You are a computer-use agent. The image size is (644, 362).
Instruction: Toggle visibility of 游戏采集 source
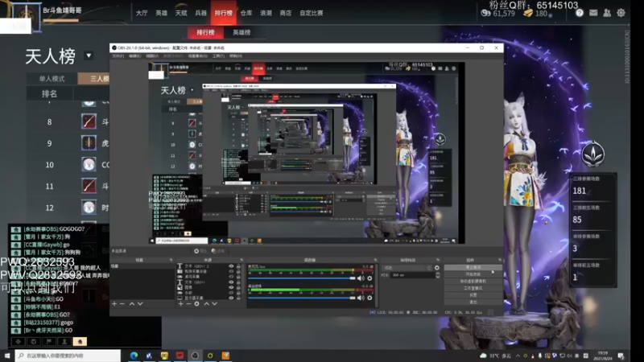(x=231, y=277)
